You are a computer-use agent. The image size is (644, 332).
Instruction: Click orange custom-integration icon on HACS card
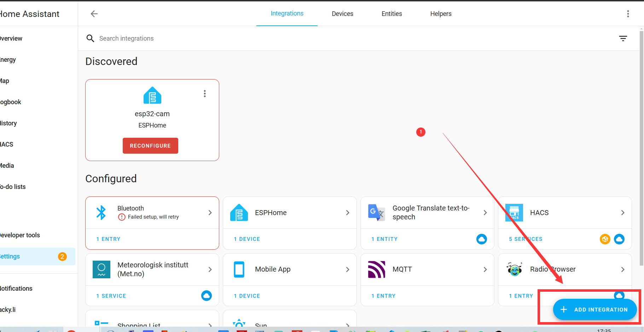click(x=605, y=239)
